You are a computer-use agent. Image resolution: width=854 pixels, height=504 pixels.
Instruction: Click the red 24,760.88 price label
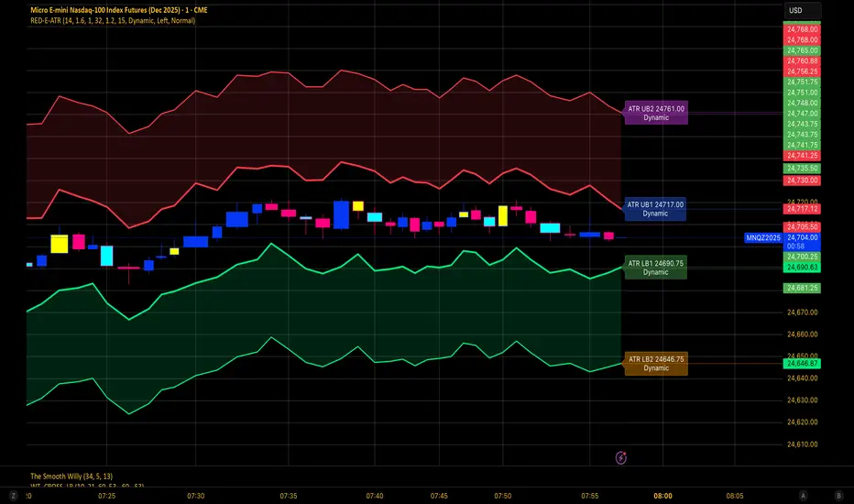tap(803, 61)
